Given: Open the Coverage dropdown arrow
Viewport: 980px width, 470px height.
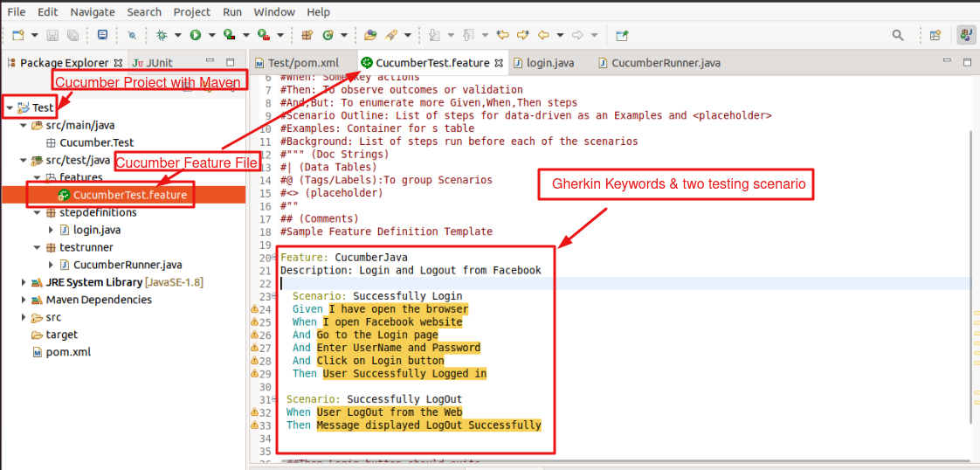Looking at the screenshot, I should point(245,36).
